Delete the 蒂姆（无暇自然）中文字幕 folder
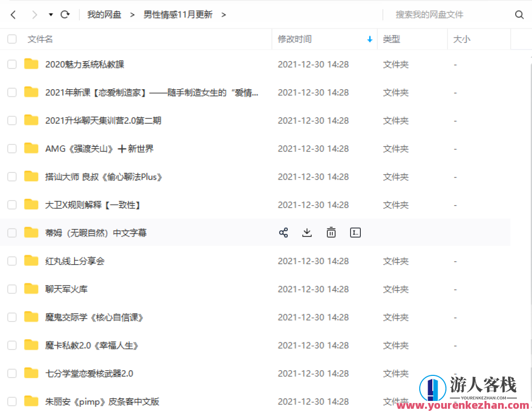This screenshot has height=414, width=532. (x=331, y=232)
